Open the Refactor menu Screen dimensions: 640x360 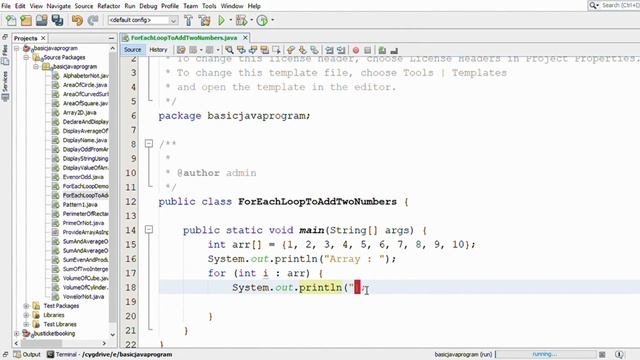click(x=109, y=6)
